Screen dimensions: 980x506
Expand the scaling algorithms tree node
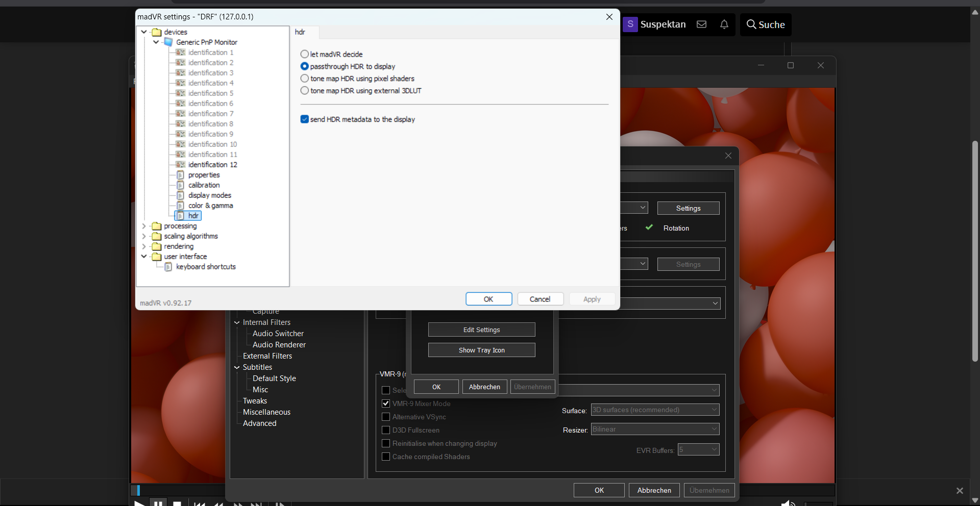pyautogui.click(x=144, y=236)
